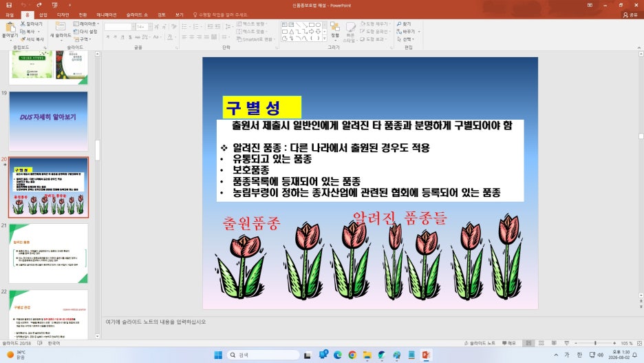The width and height of the screenshot is (644, 363).
Task: Open File Explorer from the taskbar
Action: point(367,355)
